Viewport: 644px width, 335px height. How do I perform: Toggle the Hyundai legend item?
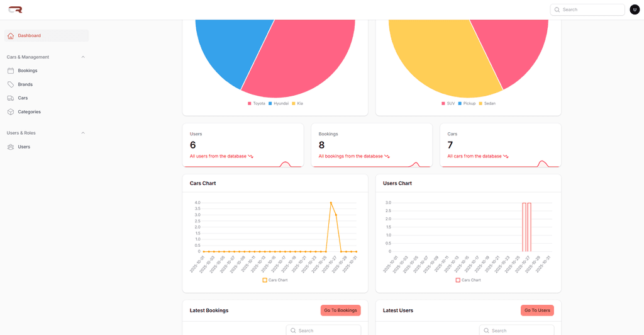pos(279,103)
